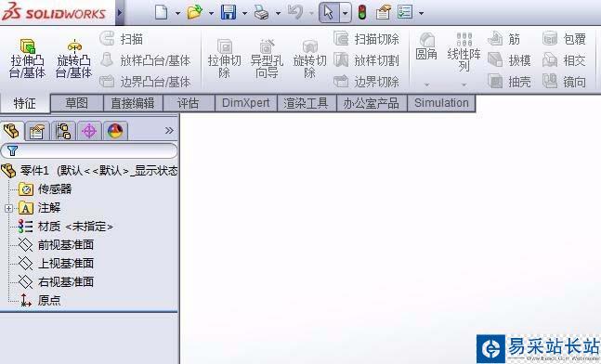Switch to the DimXpert tab
The image size is (601, 364).
[x=245, y=103]
